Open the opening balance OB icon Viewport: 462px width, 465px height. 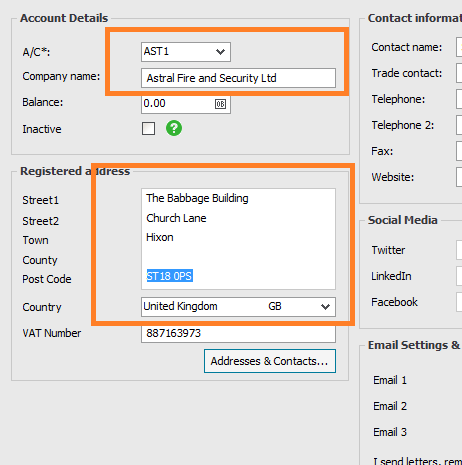point(220,104)
